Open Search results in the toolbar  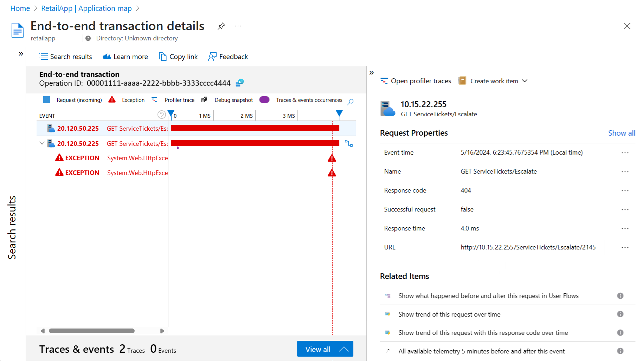(x=66, y=57)
